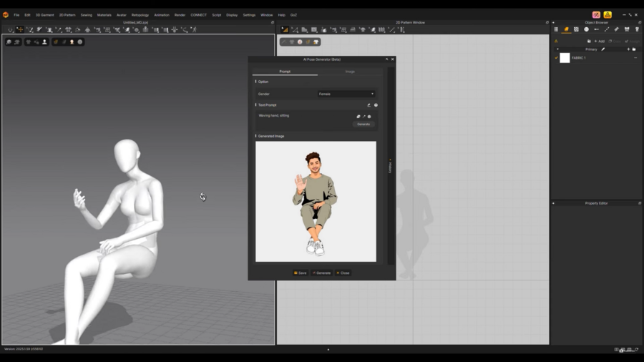Click the generated pose image thumbnail
Image resolution: width=644 pixels, height=362 pixels.
[316, 201]
